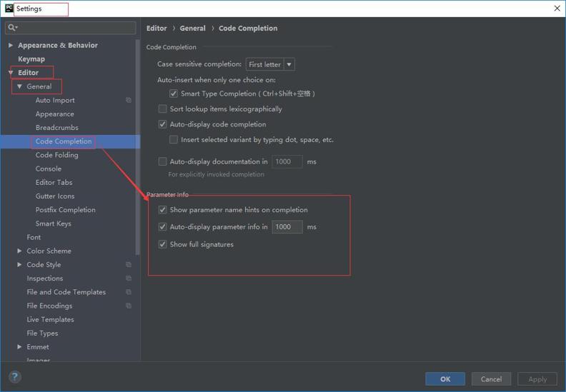Expand Appearance & Behavior section
The width and height of the screenshot is (566, 392).
pos(11,45)
